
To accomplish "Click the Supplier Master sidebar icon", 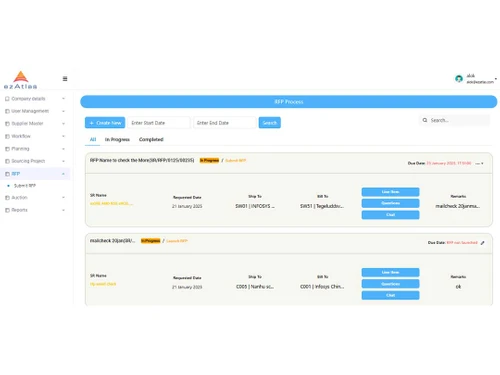I will click(x=7, y=124).
